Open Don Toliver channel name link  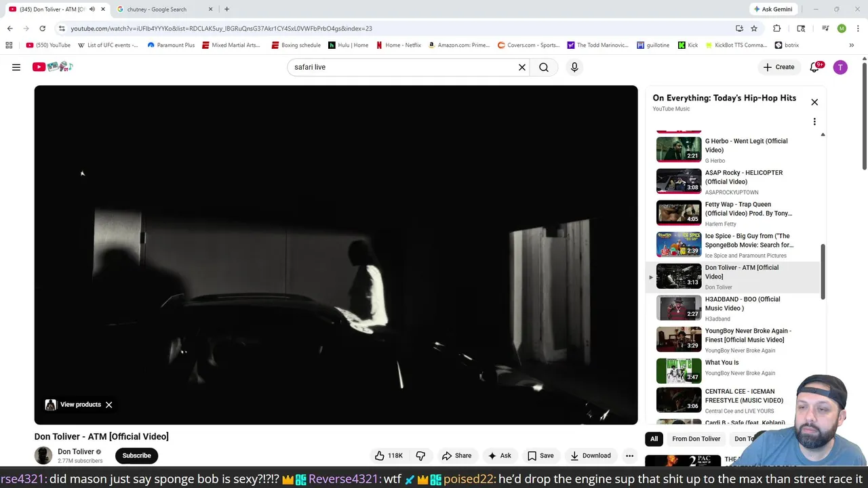point(76,451)
